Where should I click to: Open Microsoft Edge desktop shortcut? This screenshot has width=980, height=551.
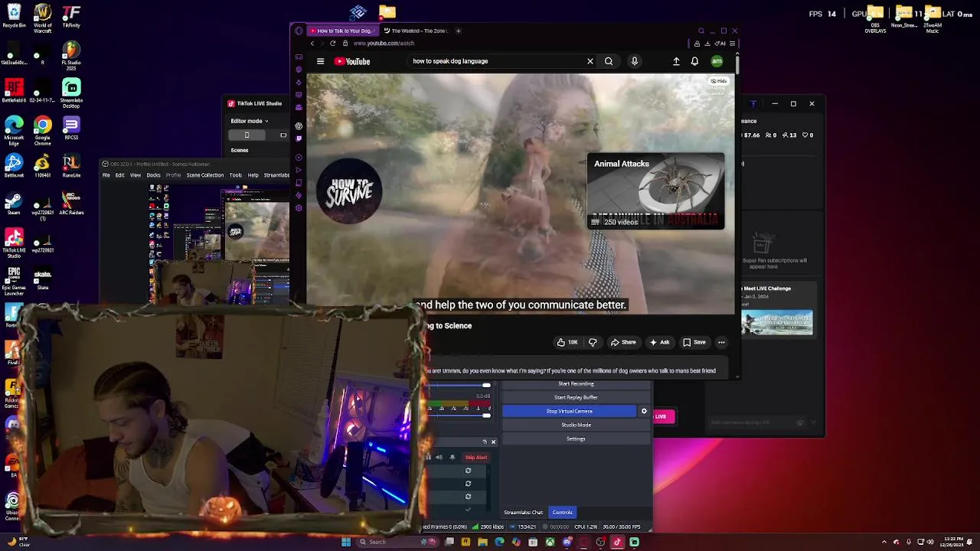click(x=13, y=129)
